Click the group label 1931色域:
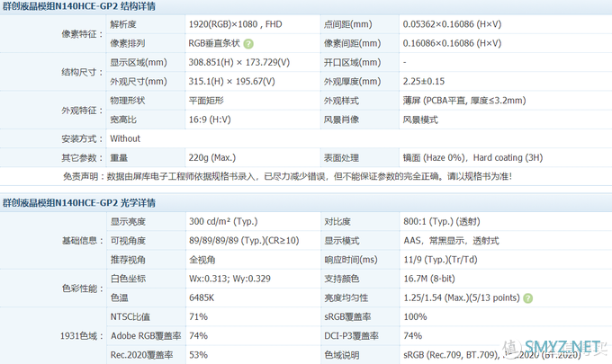The width and height of the screenshot is (612, 364). click(82, 336)
